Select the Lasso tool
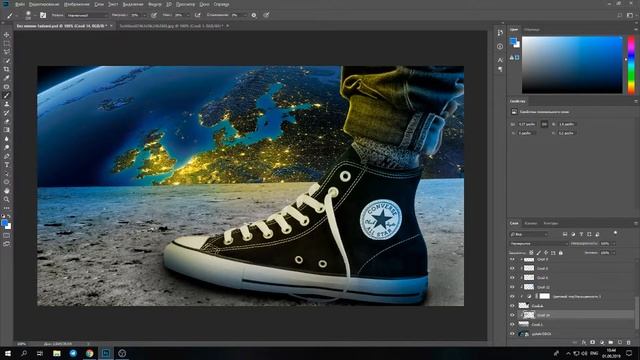This screenshot has height=360, width=640. pos(7,52)
